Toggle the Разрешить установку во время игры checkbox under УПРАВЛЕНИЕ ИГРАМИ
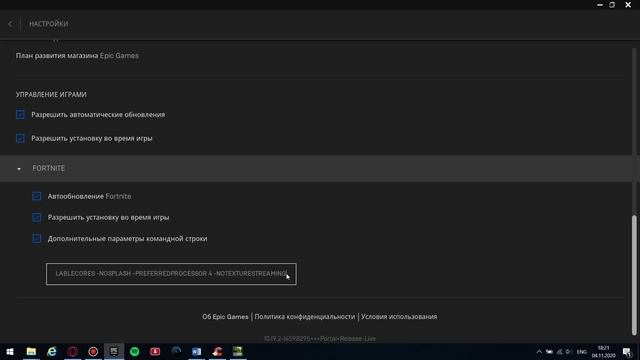This screenshot has height=360, width=640. 20,138
